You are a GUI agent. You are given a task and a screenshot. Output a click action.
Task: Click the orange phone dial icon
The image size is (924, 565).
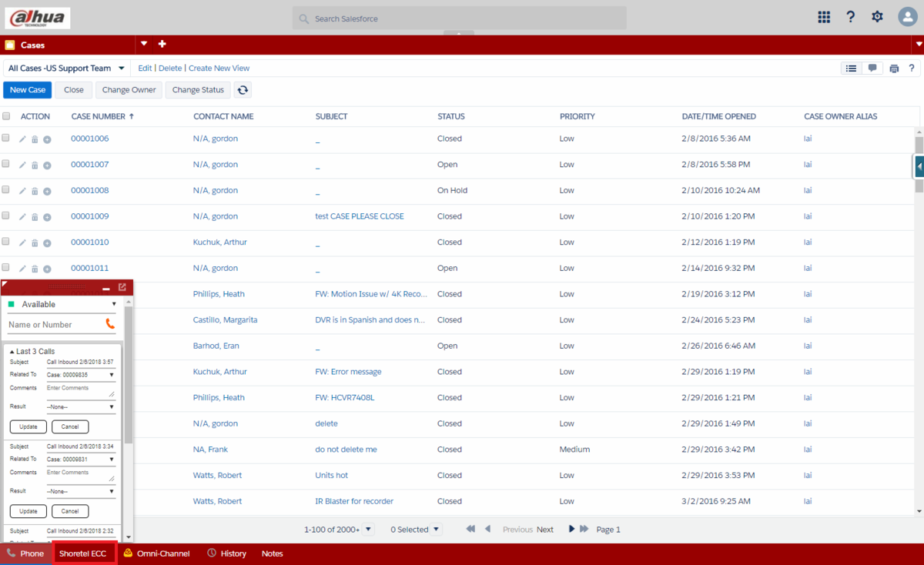[x=110, y=324]
